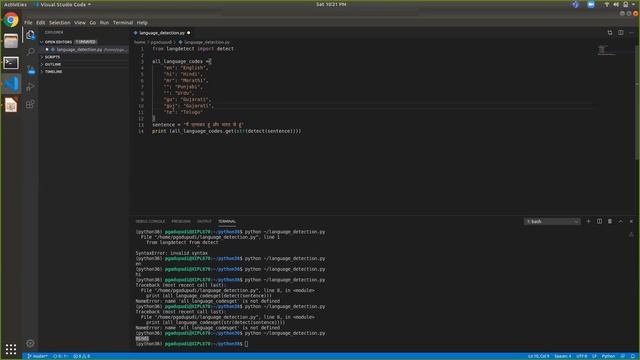
Task: Click the minimap code overview thumbnail
Action: tap(606, 50)
